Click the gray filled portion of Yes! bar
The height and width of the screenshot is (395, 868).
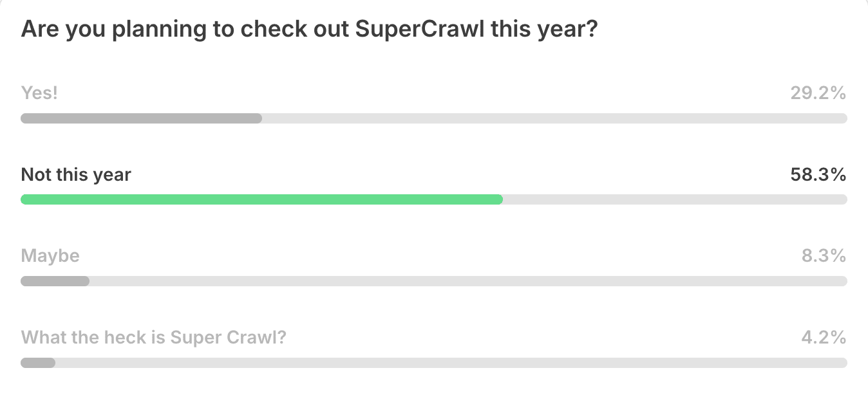click(x=141, y=118)
